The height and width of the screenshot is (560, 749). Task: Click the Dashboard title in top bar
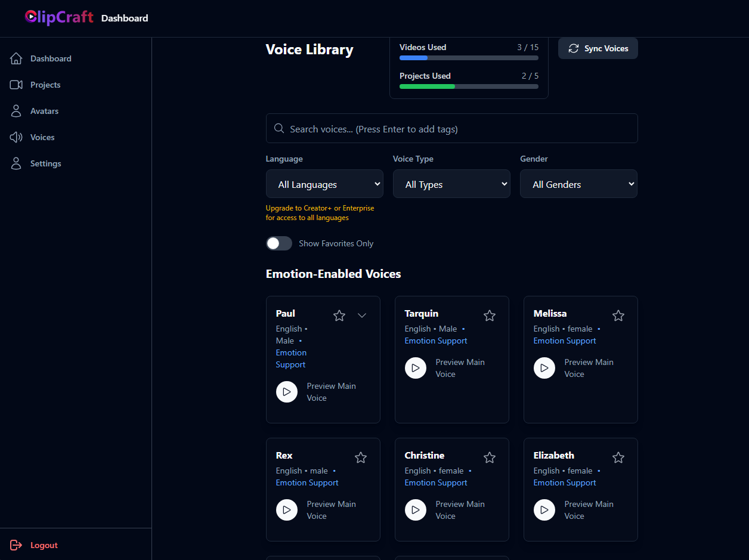click(125, 18)
